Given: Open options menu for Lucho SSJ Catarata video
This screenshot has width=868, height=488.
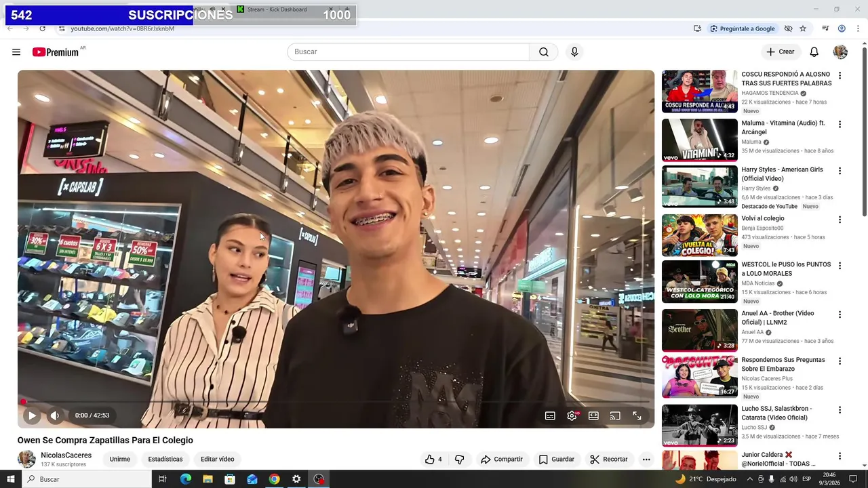Looking at the screenshot, I should coord(840,410).
